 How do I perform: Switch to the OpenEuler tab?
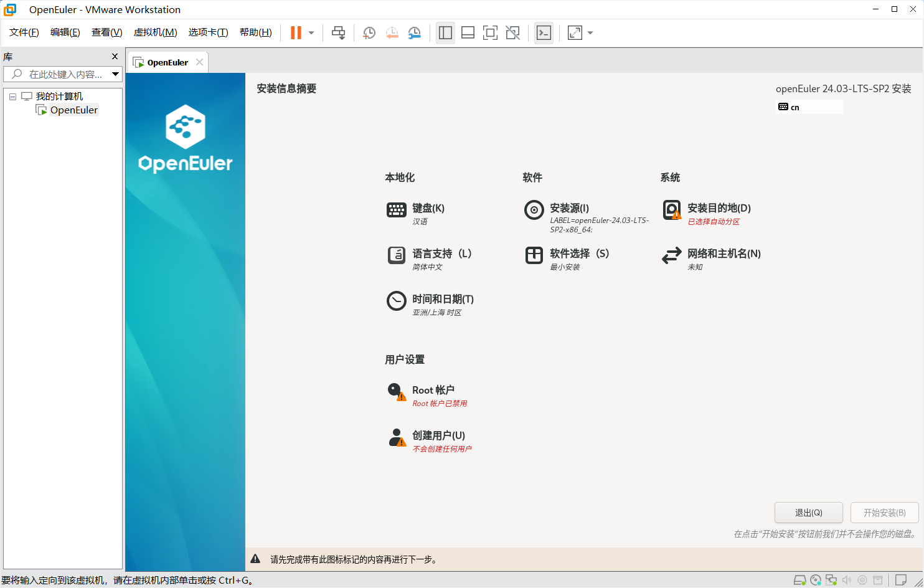point(167,62)
